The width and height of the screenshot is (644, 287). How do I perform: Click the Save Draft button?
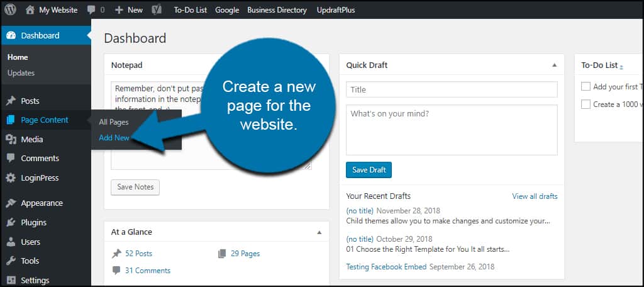click(369, 170)
